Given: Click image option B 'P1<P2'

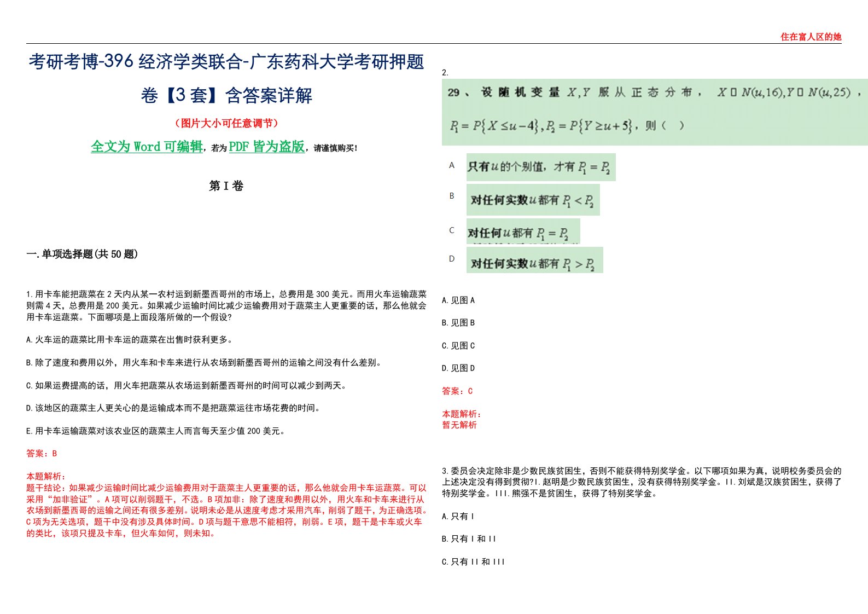Looking at the screenshot, I should (533, 200).
